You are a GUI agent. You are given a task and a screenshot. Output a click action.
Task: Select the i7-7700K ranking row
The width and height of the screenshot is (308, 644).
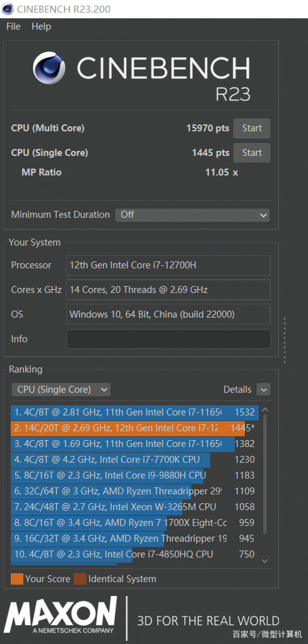(134, 460)
